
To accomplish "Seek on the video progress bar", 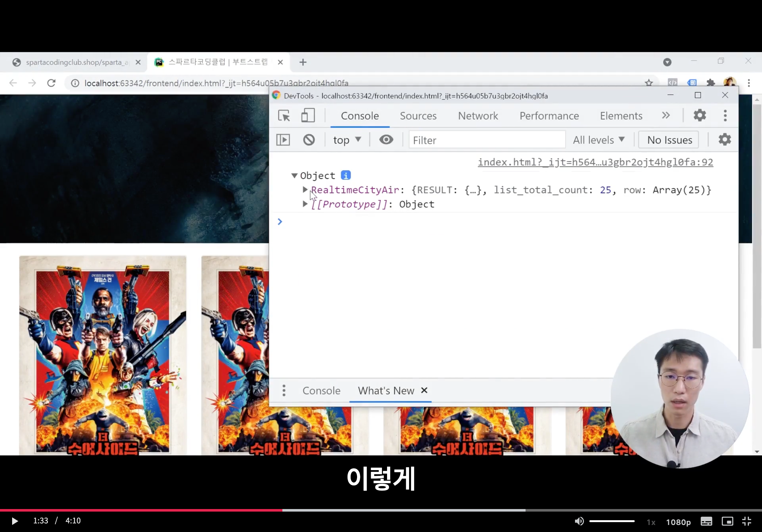I will coord(381,510).
